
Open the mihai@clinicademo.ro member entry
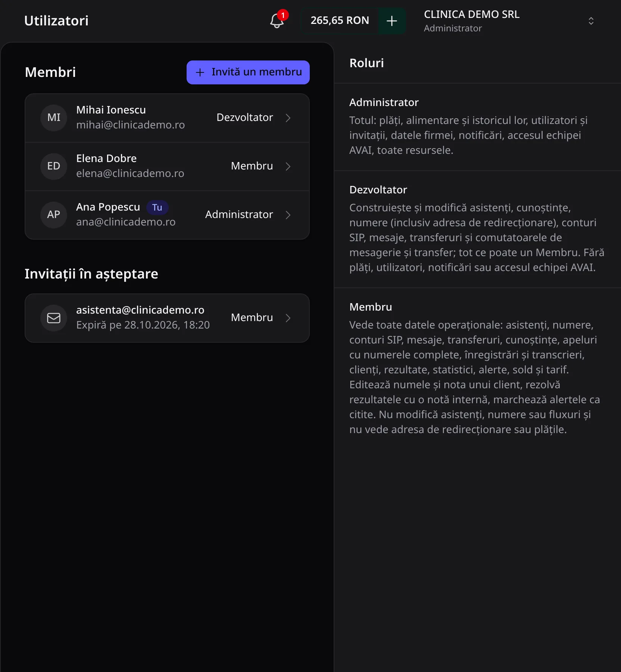click(x=167, y=118)
